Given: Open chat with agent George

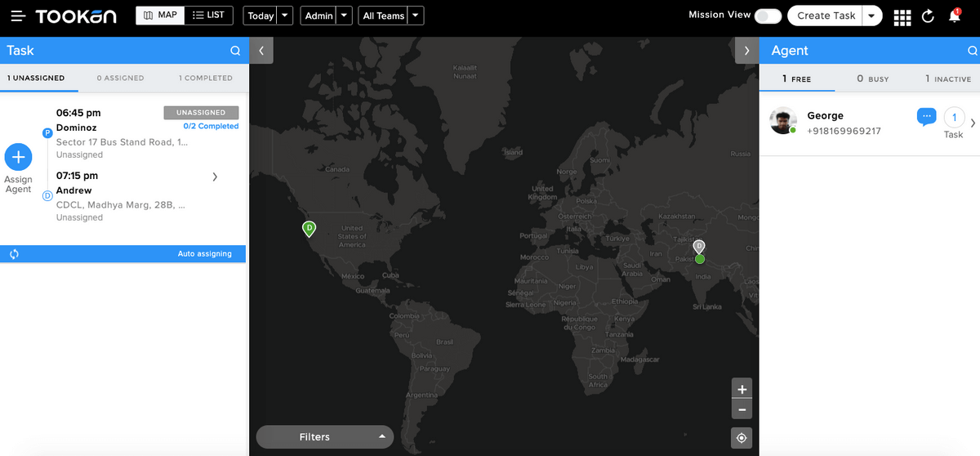Looking at the screenshot, I should pyautogui.click(x=925, y=117).
